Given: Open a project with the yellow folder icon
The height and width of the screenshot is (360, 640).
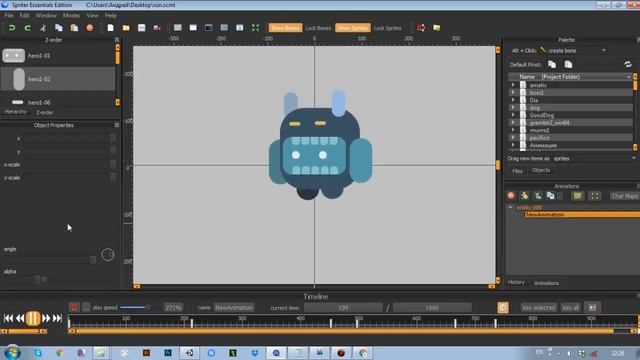Looking at the screenshot, I should pos(126,28).
